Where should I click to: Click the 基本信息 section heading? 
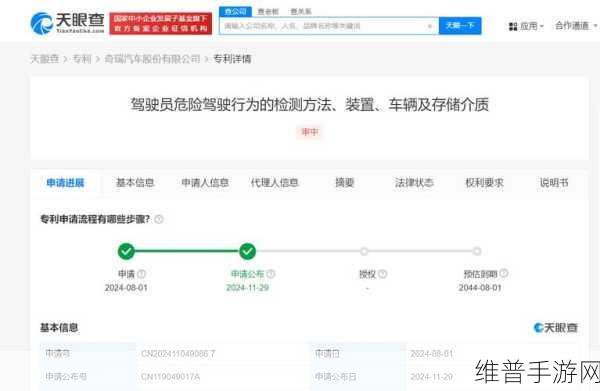(59, 328)
